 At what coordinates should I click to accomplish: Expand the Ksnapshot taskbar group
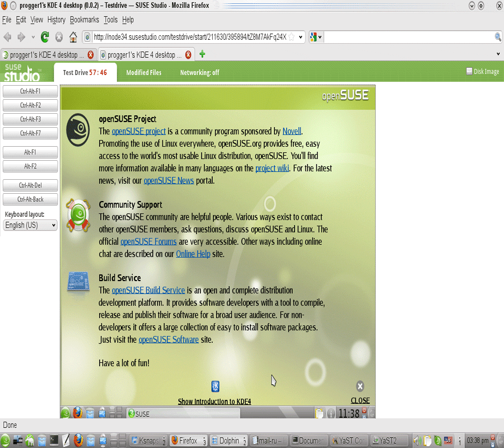[x=164, y=441]
